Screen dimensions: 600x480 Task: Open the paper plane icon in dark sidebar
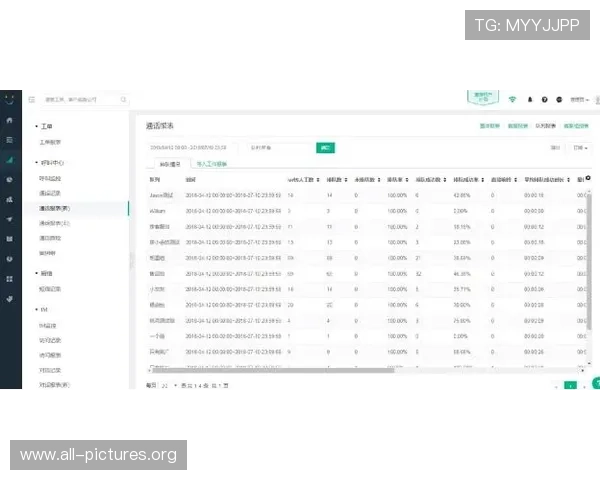10,219
